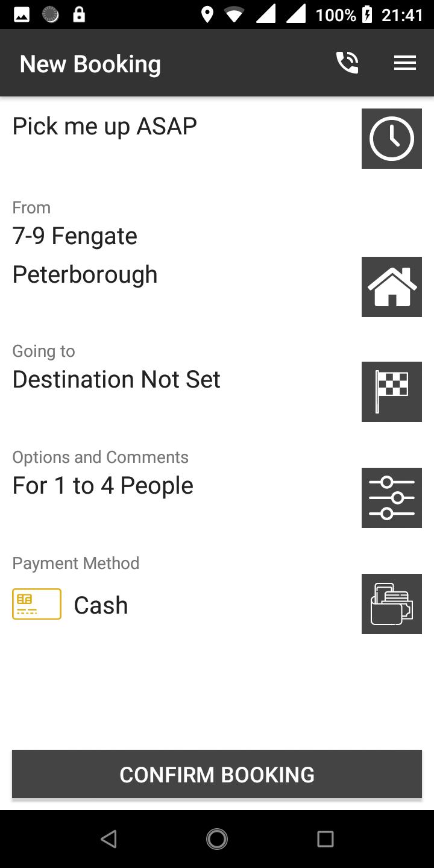Viewport: 434px width, 868px height.
Task: Tap the clock icon to set pickup time
Action: tap(392, 139)
